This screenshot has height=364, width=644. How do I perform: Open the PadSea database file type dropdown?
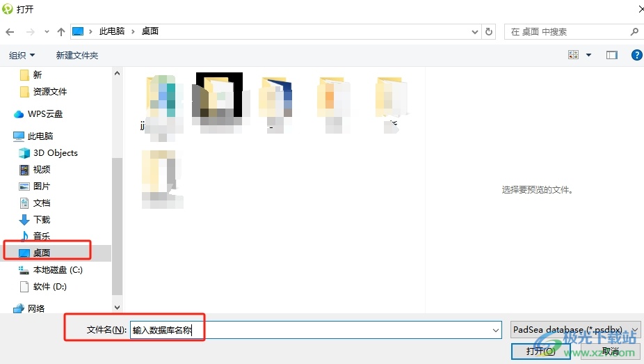click(x=575, y=329)
